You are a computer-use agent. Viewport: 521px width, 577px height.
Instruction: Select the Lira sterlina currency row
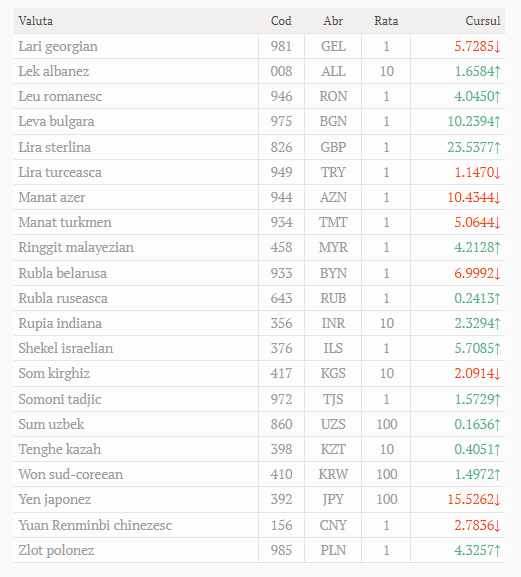point(259,147)
